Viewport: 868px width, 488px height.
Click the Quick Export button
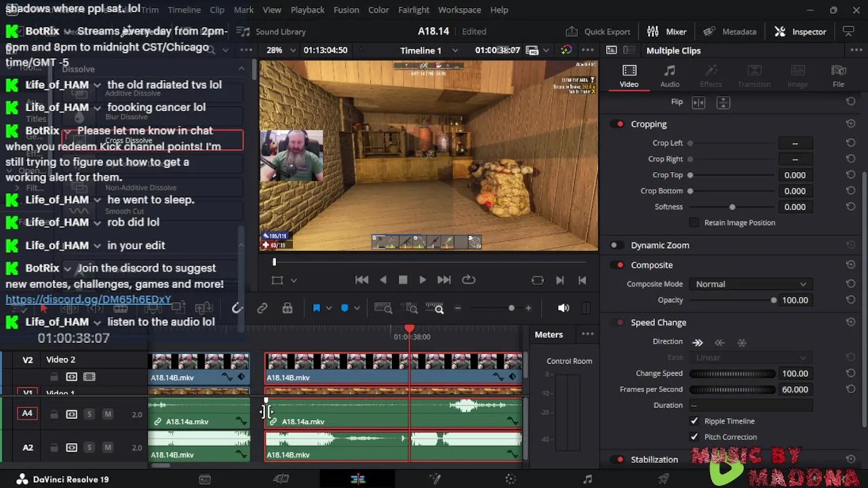tap(598, 32)
